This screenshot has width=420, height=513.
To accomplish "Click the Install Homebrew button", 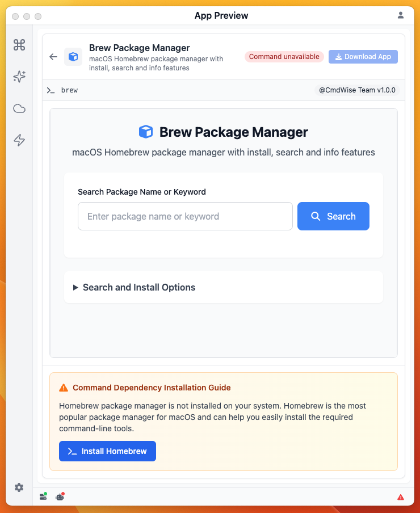I will (107, 451).
